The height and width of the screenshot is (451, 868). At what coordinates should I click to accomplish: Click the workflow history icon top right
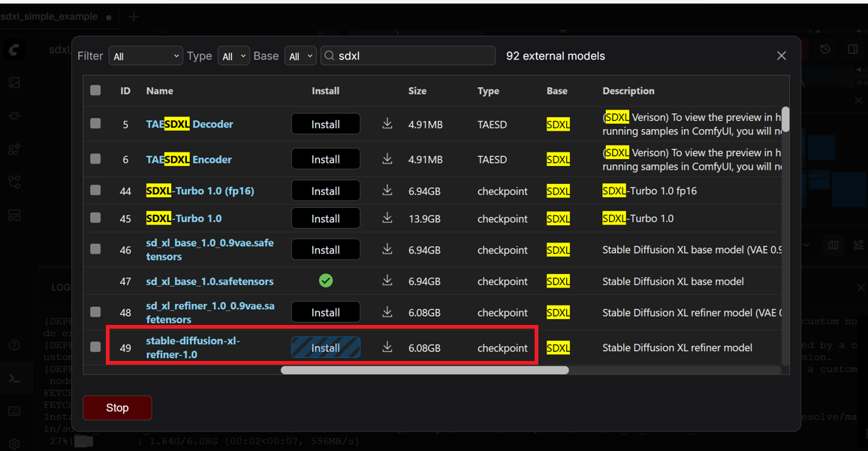[825, 49]
